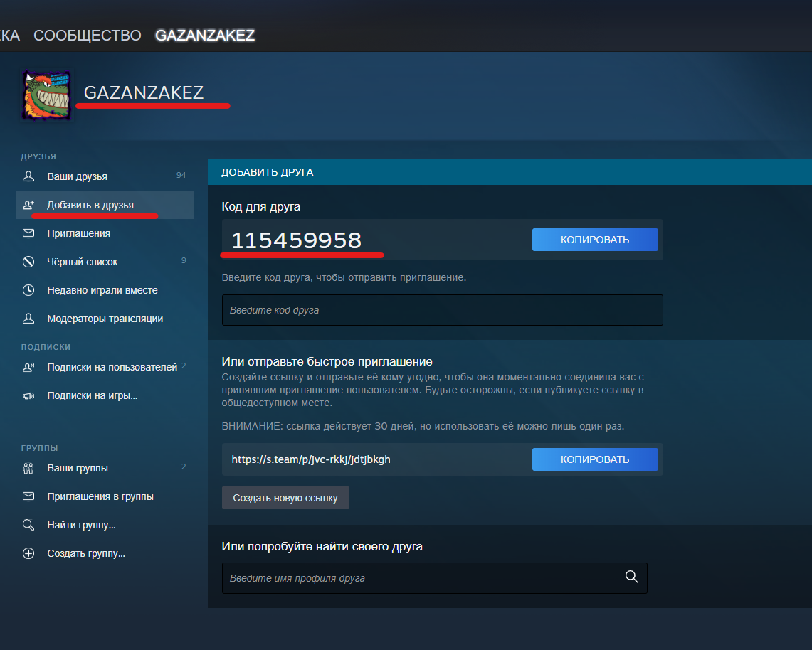Click the magnifier icon beside Найти группу
812x650 pixels.
(x=28, y=525)
